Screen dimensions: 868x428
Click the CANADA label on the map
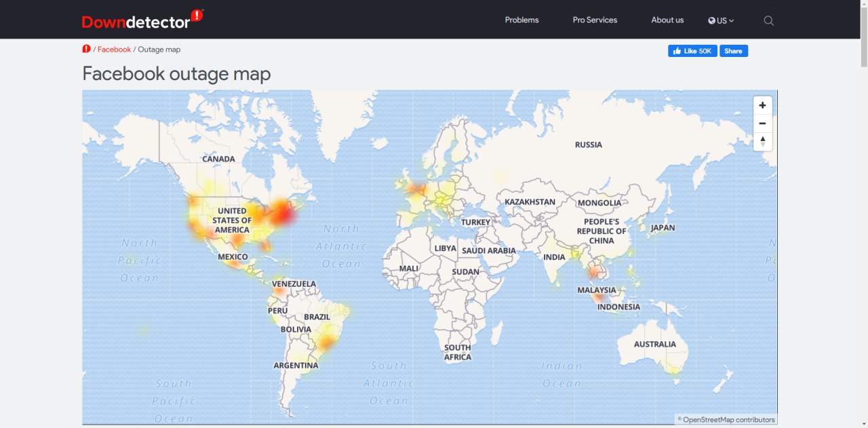pyautogui.click(x=218, y=159)
